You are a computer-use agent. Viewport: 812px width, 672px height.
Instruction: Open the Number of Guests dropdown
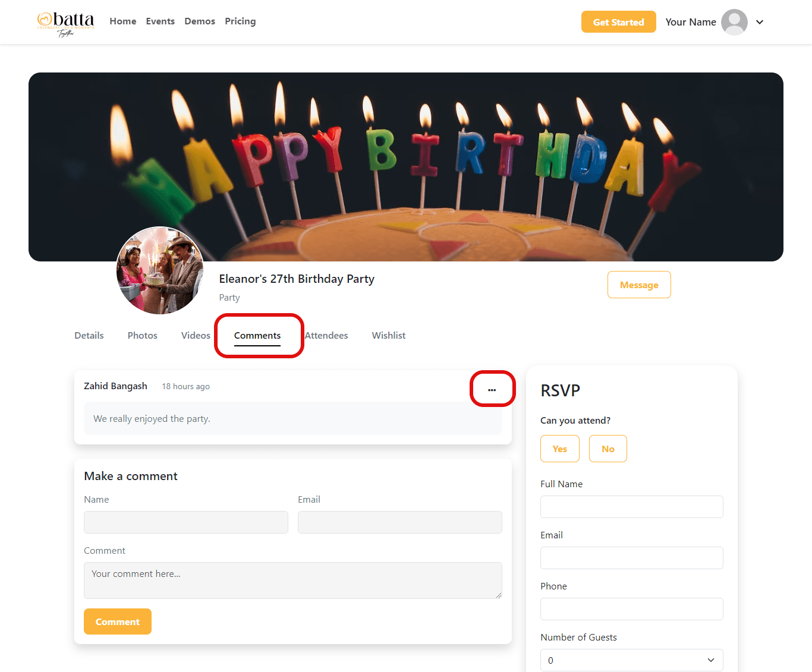(631, 660)
